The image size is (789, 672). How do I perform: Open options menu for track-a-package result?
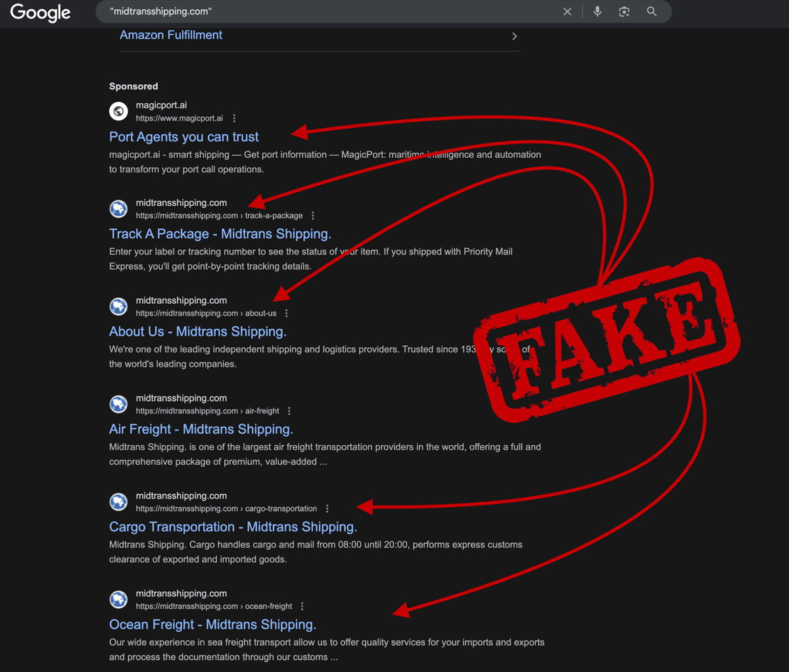pyautogui.click(x=313, y=216)
